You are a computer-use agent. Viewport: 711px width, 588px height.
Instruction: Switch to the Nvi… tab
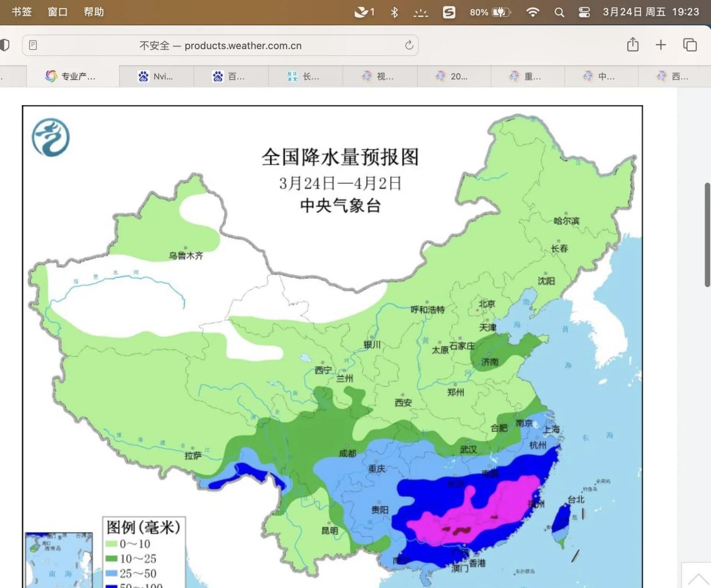[x=156, y=76]
